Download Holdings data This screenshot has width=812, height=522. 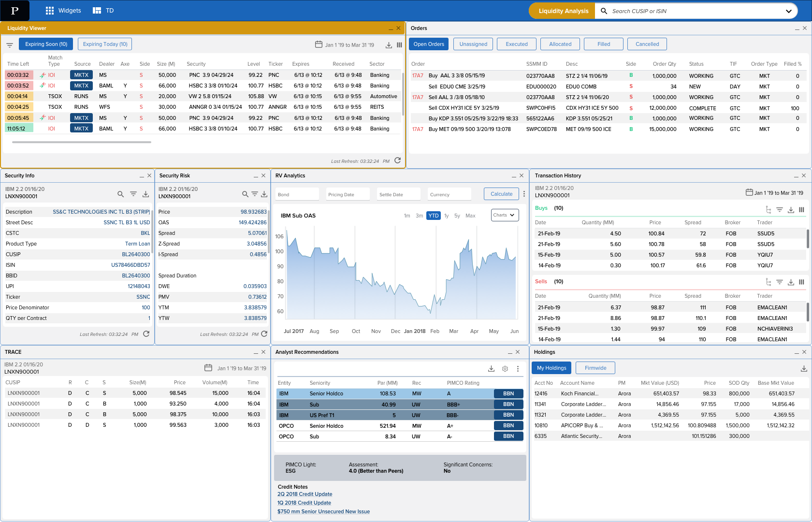click(804, 369)
